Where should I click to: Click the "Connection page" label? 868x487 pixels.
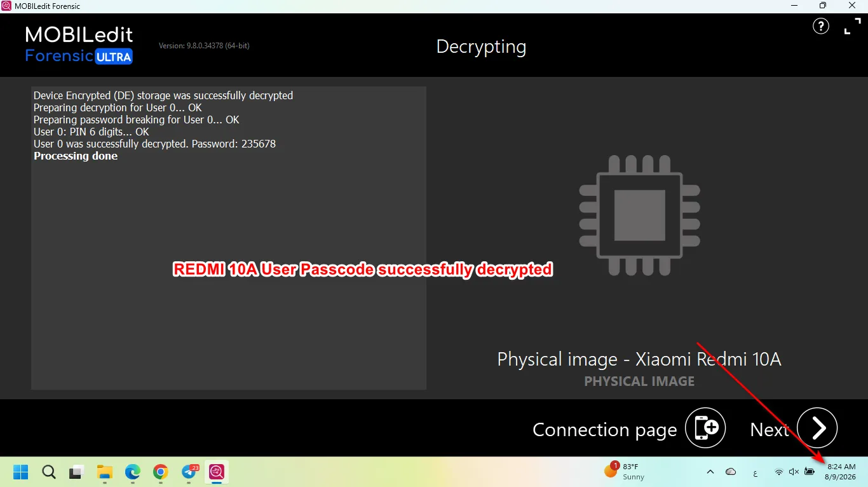pyautogui.click(x=605, y=430)
